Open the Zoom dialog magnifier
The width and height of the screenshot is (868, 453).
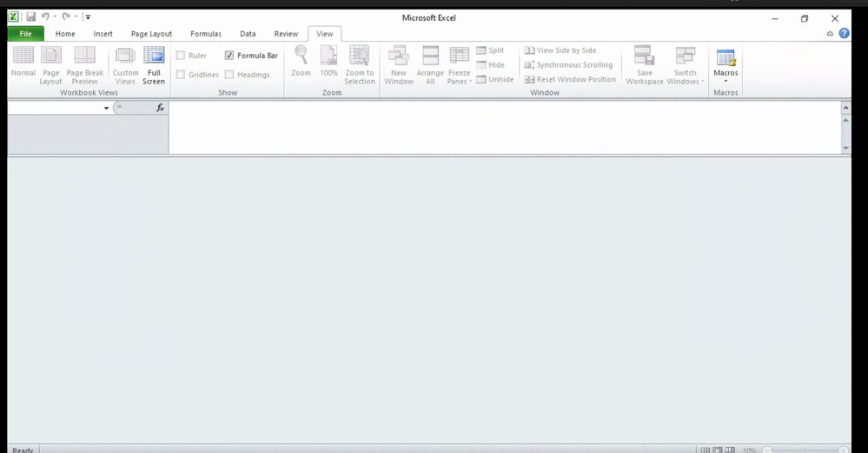(301, 62)
